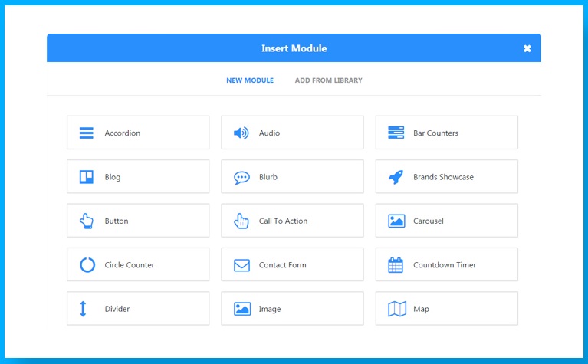Open the Add From Library tab
The image size is (588, 364).
(x=329, y=80)
